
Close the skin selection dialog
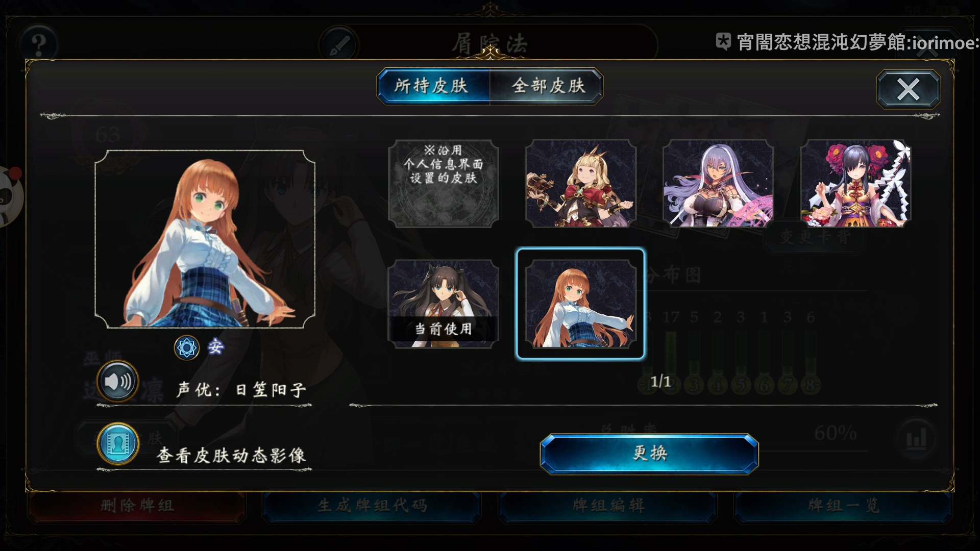coord(909,89)
